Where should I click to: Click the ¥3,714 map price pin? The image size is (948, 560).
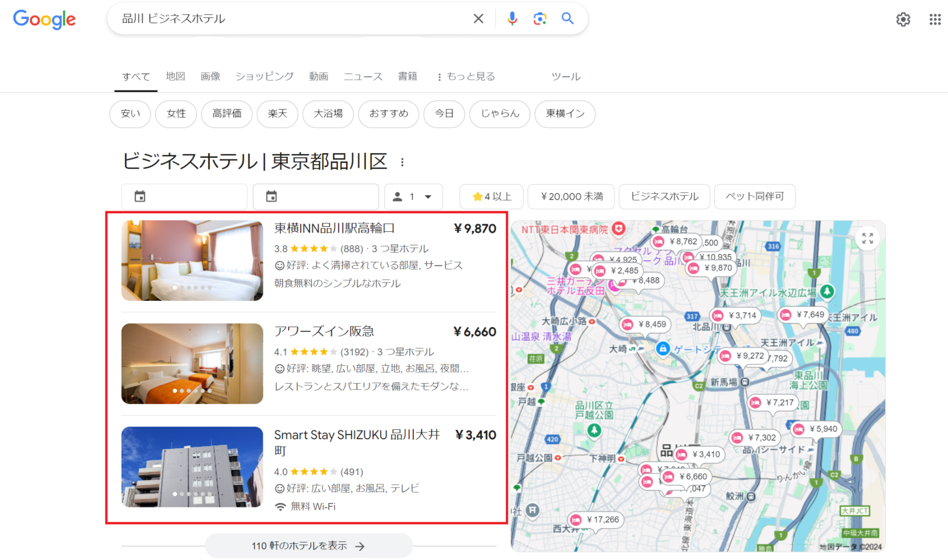click(x=735, y=316)
